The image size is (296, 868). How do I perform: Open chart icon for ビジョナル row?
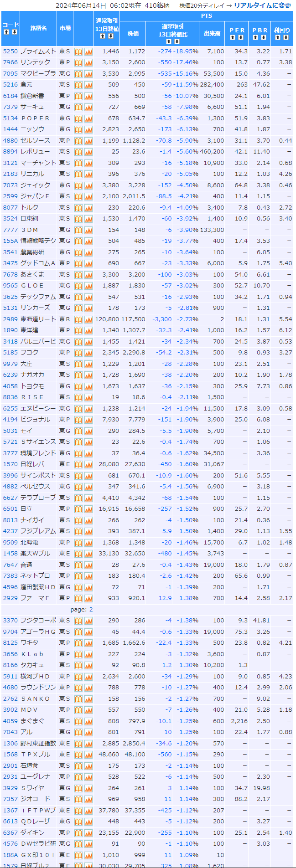[x=88, y=420]
